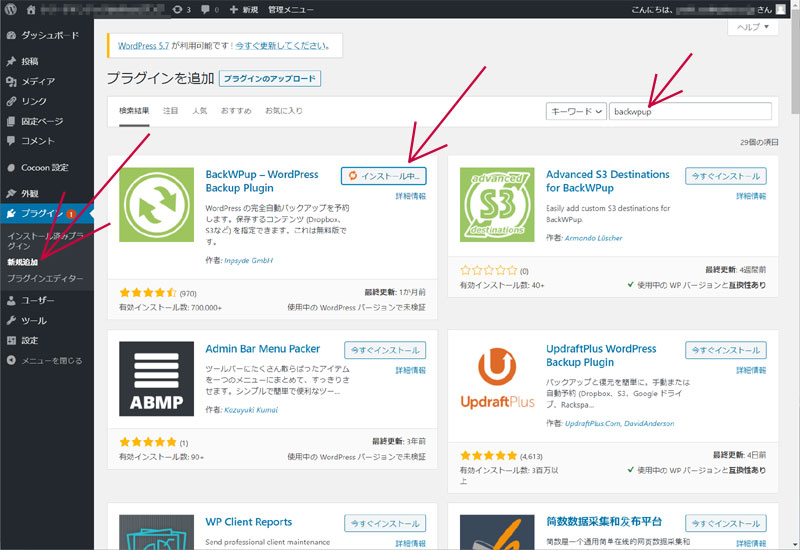Open the キーワード search type dropdown
Screen dimensions: 800x550
pos(576,111)
